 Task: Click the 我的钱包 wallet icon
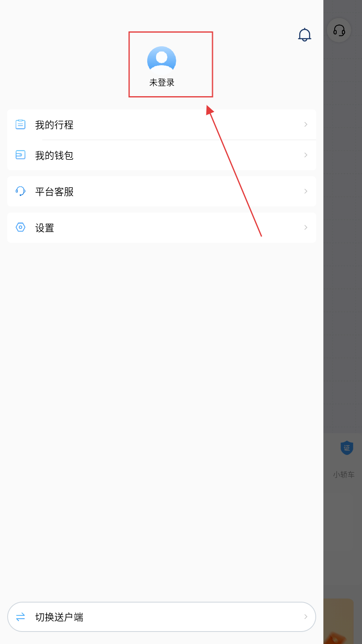(21, 155)
